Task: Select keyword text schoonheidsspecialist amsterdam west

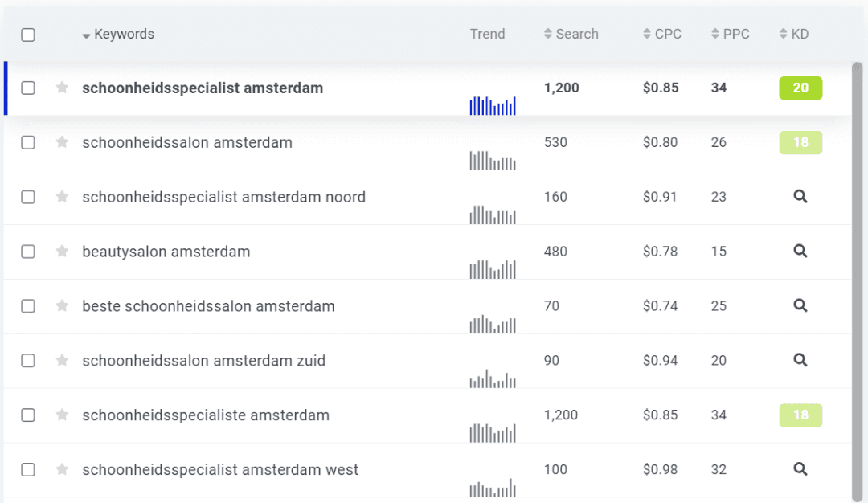Action: [x=220, y=470]
